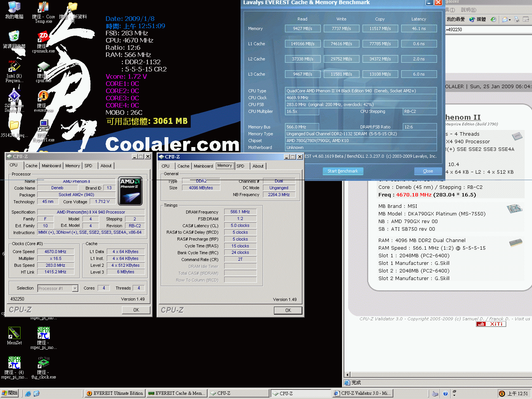Screen dimensions: 532x399
Task: Click L3 Cache Copy 13108 MB/s cell
Action: (x=380, y=74)
